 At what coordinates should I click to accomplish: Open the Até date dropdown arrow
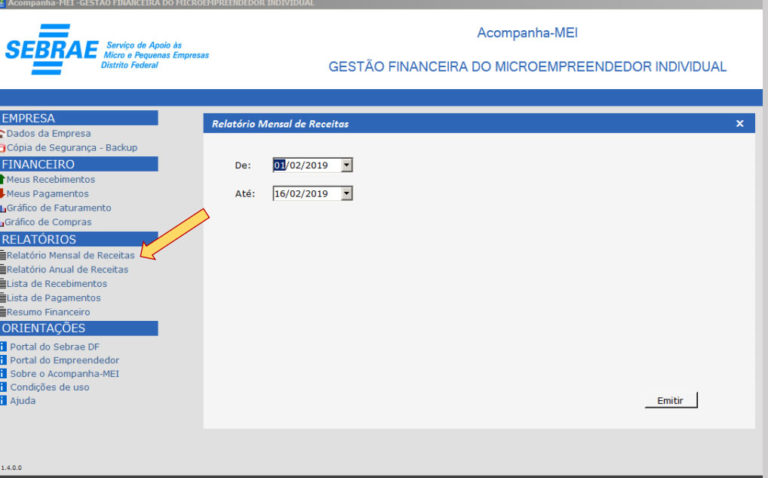click(347, 193)
